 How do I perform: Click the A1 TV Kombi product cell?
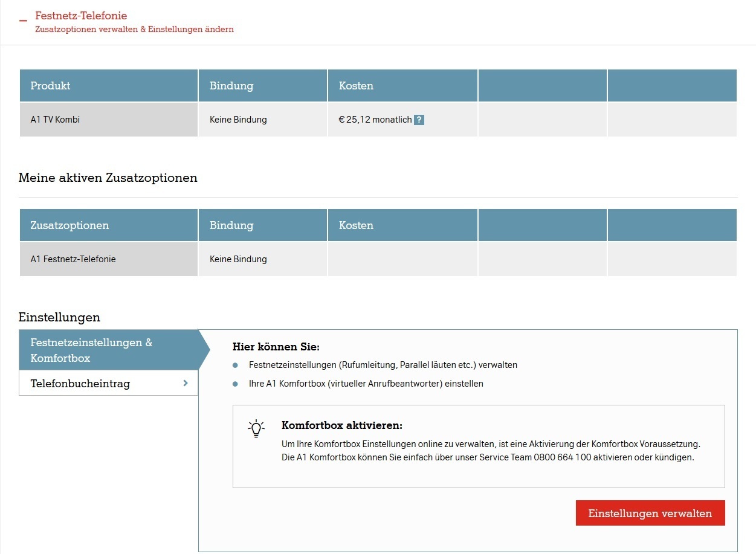109,120
